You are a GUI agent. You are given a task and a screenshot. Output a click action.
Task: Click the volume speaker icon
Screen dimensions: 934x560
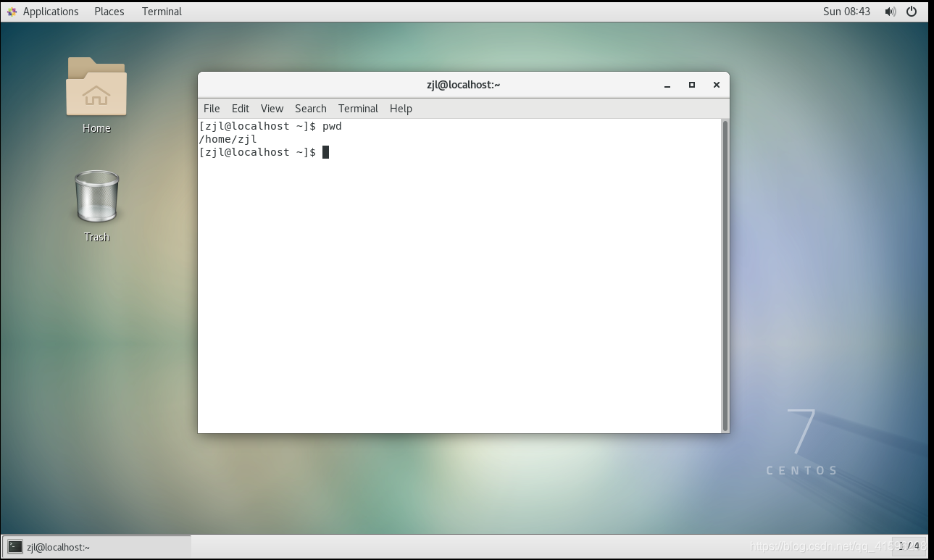(890, 12)
